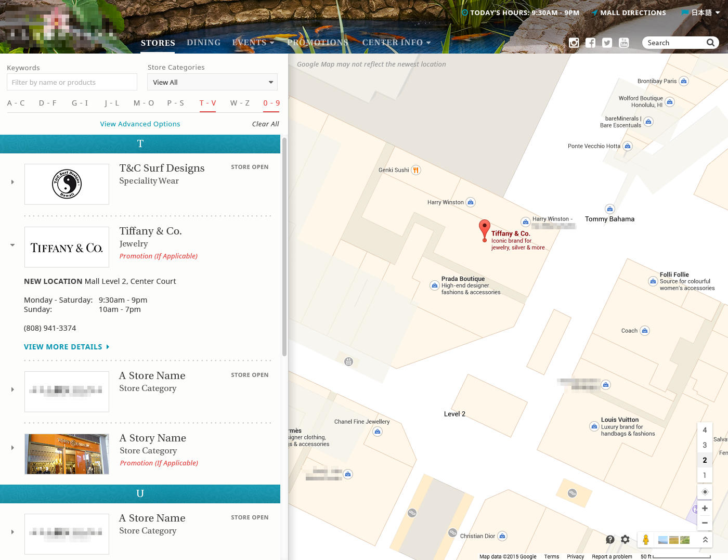Click the Tommy Bahama shop marker
This screenshot has height=560, width=728.
pyautogui.click(x=610, y=209)
